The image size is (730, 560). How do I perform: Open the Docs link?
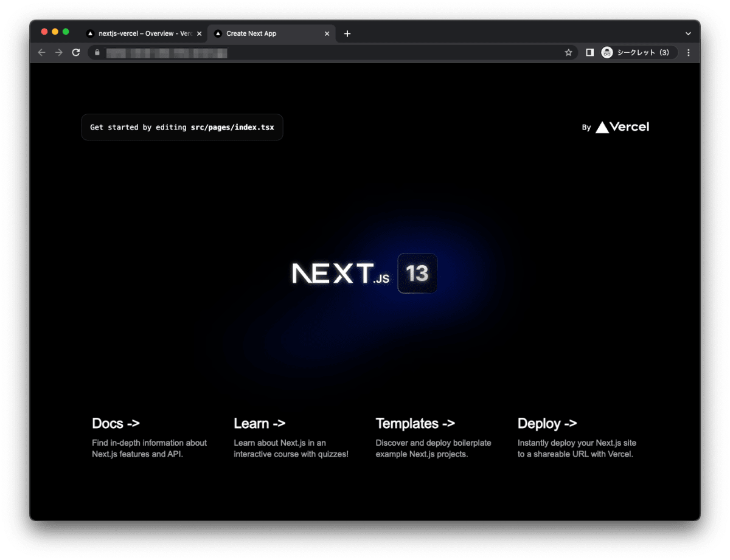(x=116, y=423)
